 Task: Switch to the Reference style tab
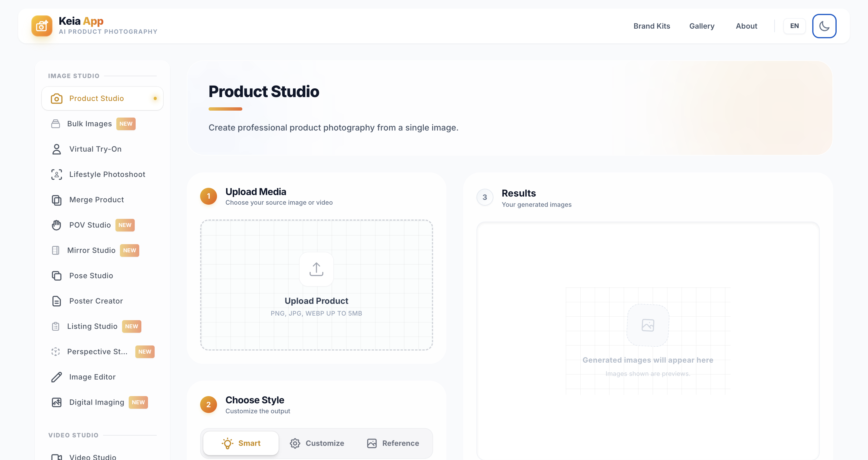(x=393, y=443)
